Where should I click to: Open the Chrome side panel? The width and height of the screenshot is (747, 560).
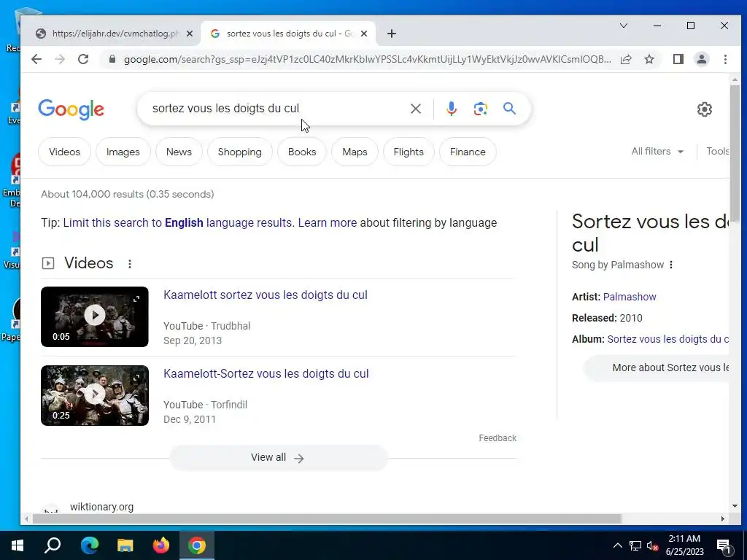[678, 59]
